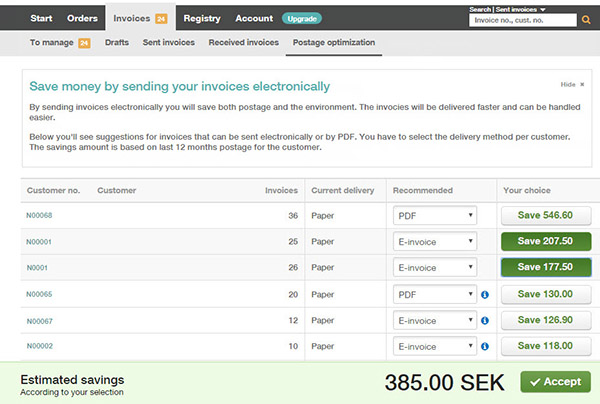Image resolution: width=600 pixels, height=404 pixels.
Task: Open customer number N00065 link
Action: [39, 294]
